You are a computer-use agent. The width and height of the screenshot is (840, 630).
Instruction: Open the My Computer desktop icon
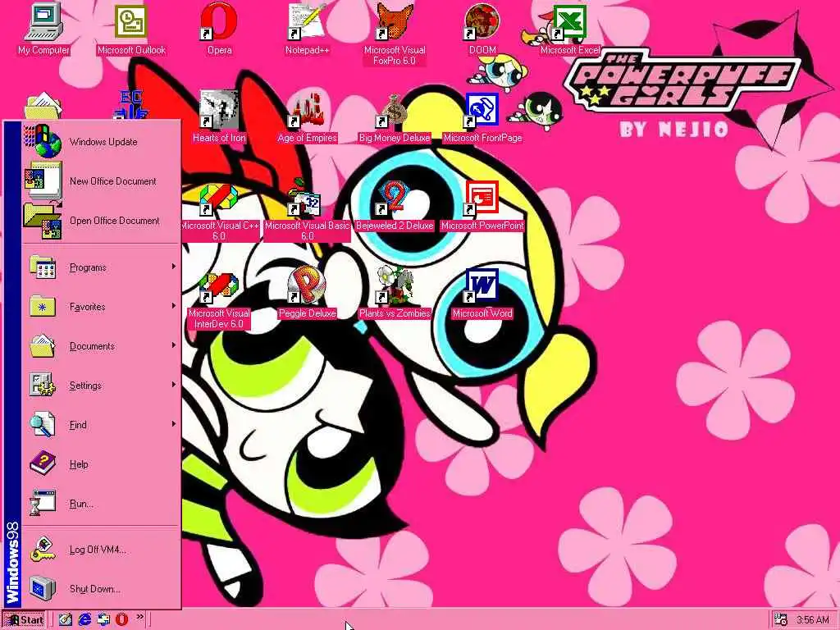click(x=43, y=30)
